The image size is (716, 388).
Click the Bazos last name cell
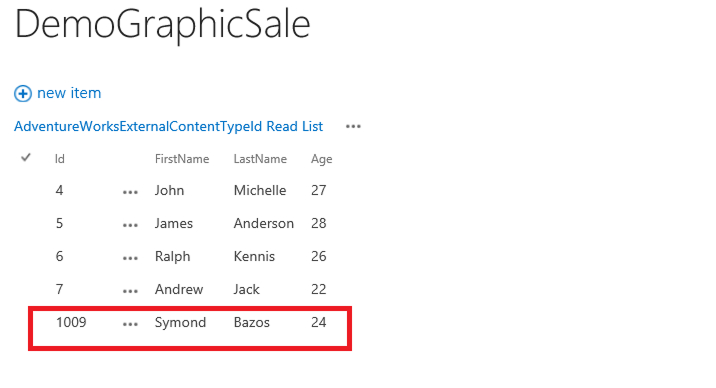252,323
